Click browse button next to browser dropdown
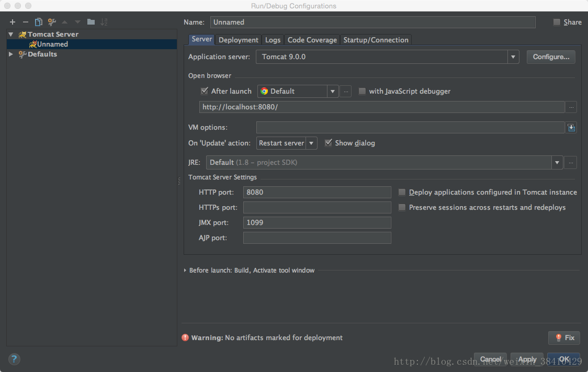588x372 pixels. click(x=345, y=92)
